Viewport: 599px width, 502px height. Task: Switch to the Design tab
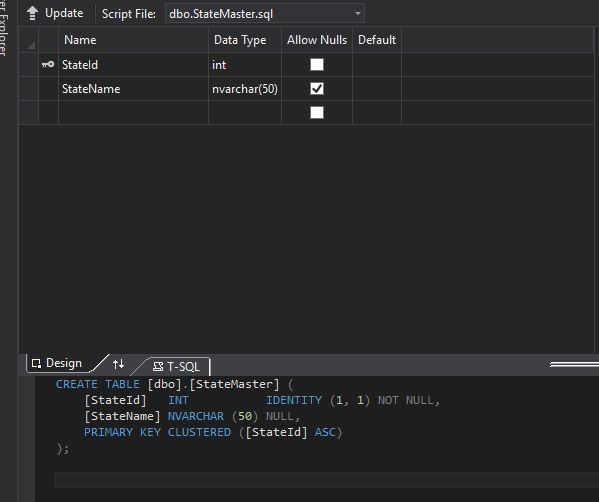[x=58, y=363]
